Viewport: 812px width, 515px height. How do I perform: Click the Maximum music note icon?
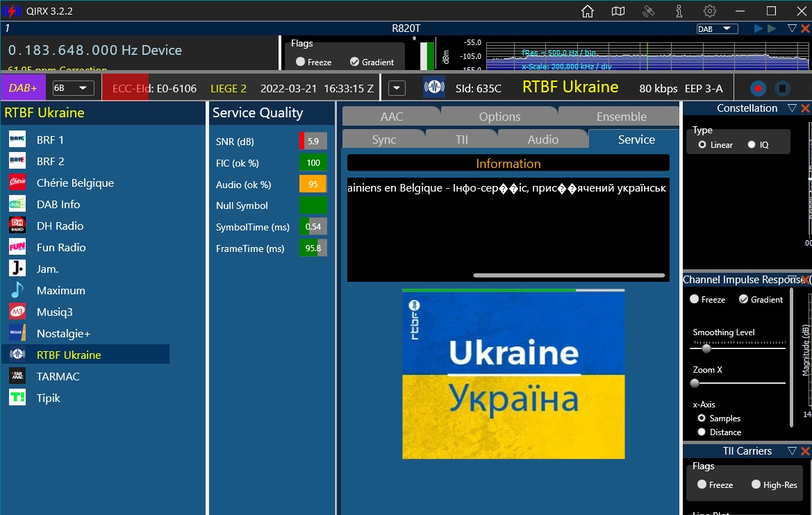point(17,290)
